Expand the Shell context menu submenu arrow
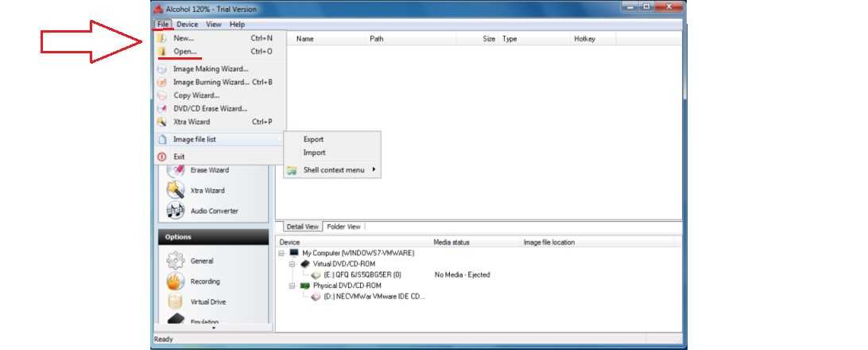This screenshot has width=868, height=350. pos(374,169)
